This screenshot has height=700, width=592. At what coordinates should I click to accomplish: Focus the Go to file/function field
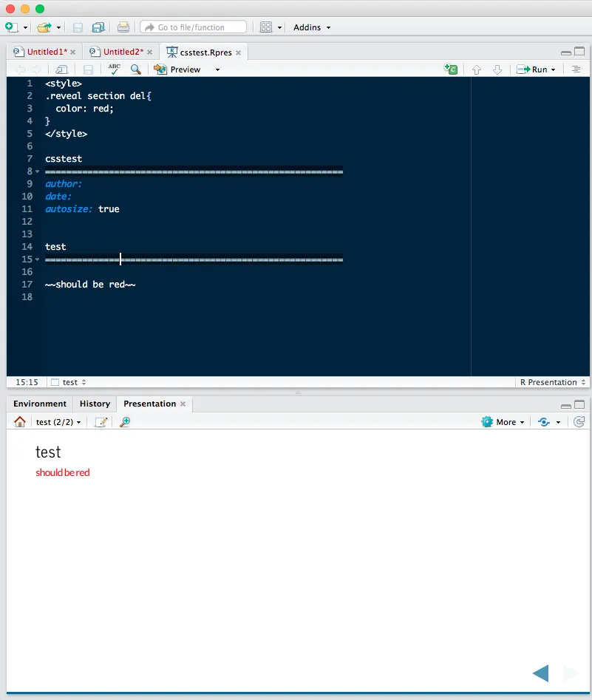194,27
